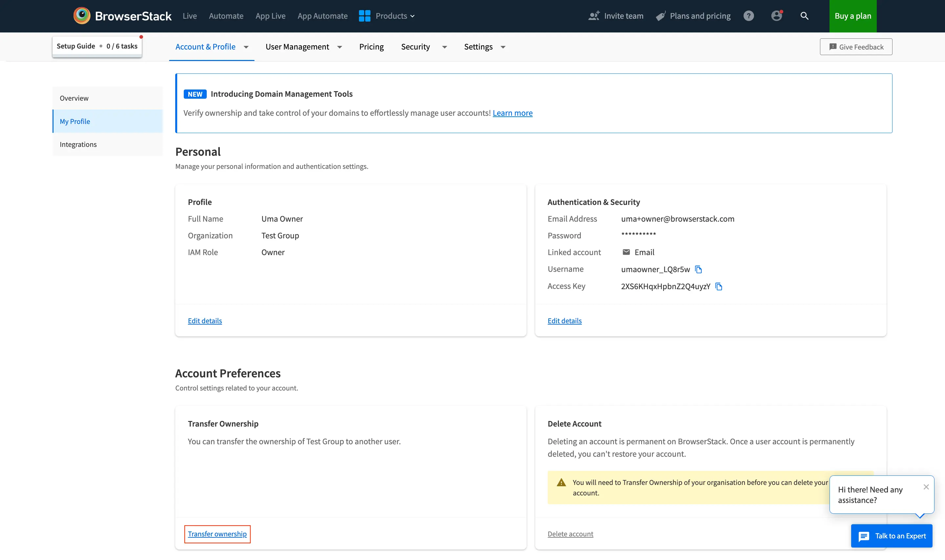Click the feedback icon in Give Feedback
Viewport: 945px width, 560px height.
pos(832,47)
